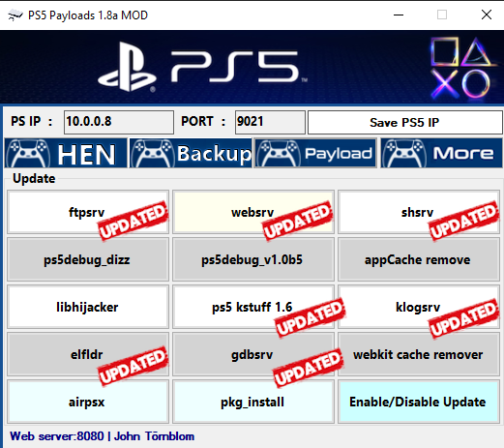
Task: Send the libhijacker payload
Action: (x=88, y=307)
